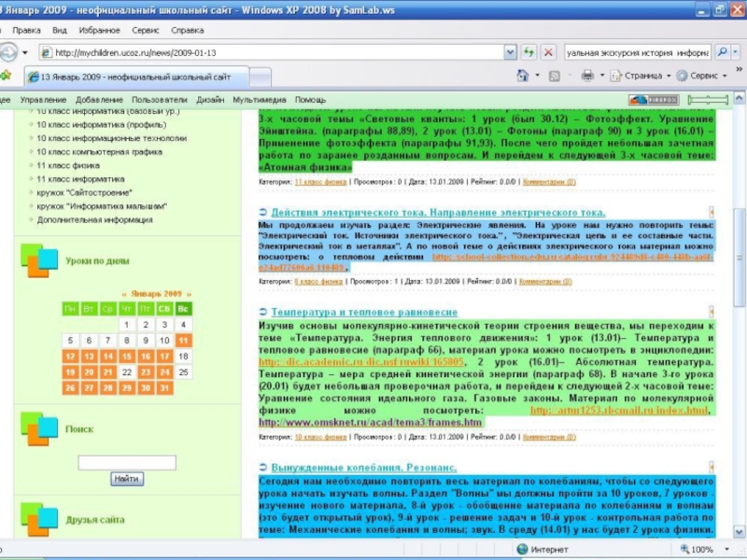This screenshot has width=747, height=560.
Task: Click the search magnifier icon
Action: click(x=722, y=53)
